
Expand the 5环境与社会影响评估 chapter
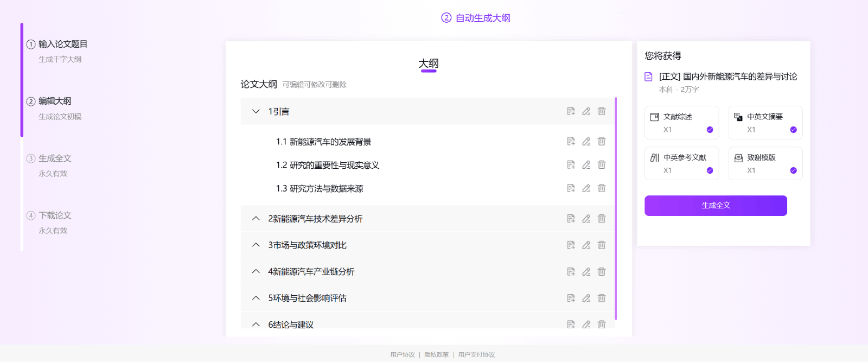tap(256, 298)
